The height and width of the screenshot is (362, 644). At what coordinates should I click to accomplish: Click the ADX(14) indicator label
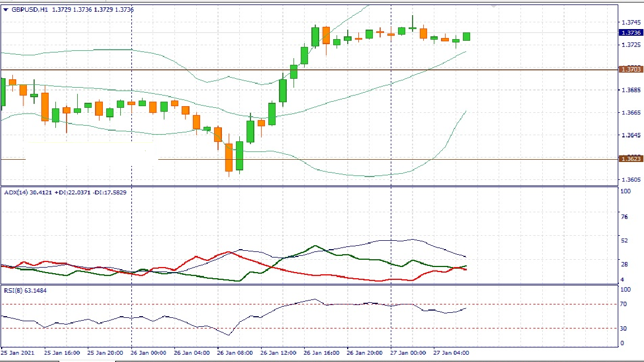tap(16, 193)
